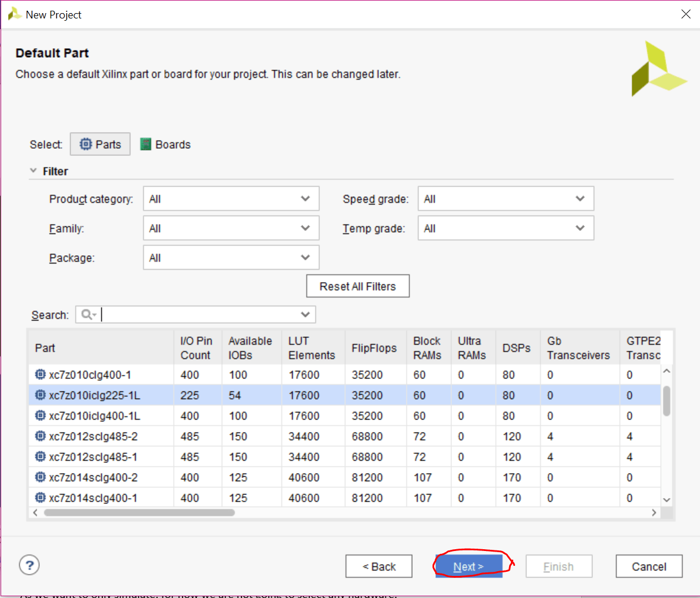Select part xc7z010iclg400-1L in table
This screenshot has height=598, width=700.
pyautogui.click(x=95, y=416)
